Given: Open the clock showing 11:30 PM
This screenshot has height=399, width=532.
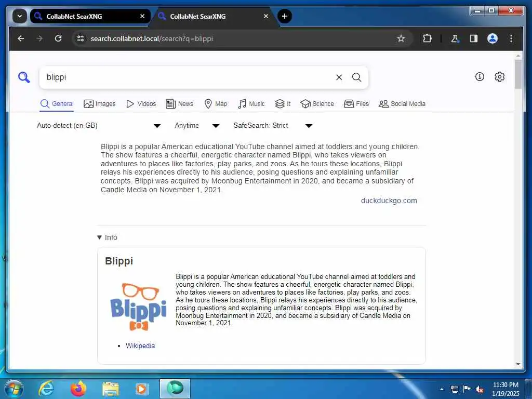Looking at the screenshot, I should pyautogui.click(x=506, y=389).
